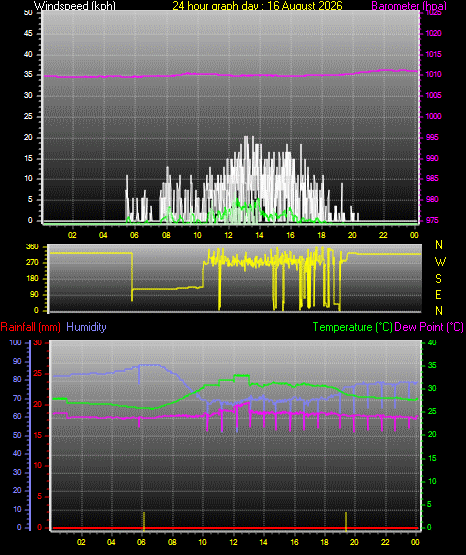Click the "45" windspeed axis value
The width and height of the screenshot is (466, 555).
28,33
